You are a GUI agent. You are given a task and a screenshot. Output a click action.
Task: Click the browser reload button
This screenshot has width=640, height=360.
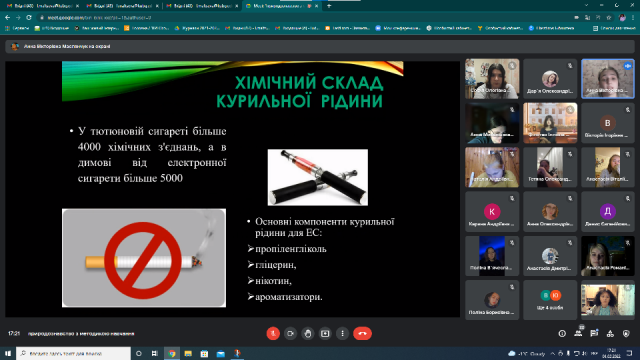[29, 18]
